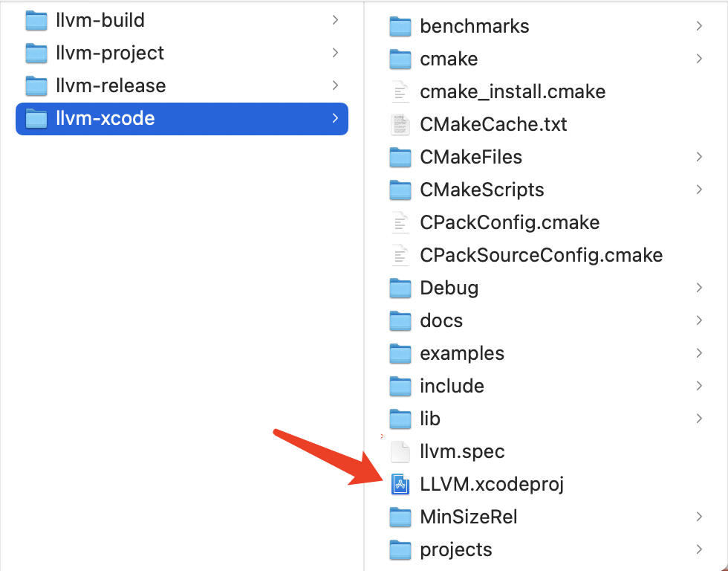Expand the CMakeFiles folder chevron
The height and width of the screenshot is (571, 728).
tap(699, 157)
